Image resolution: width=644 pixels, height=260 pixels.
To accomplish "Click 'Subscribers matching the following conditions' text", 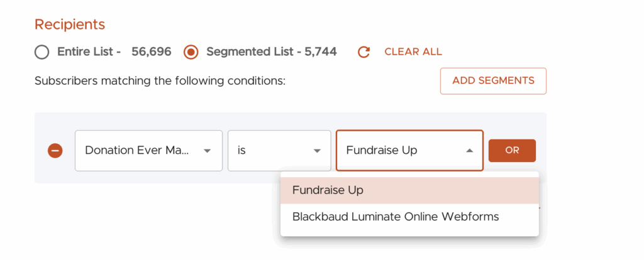I will (160, 81).
